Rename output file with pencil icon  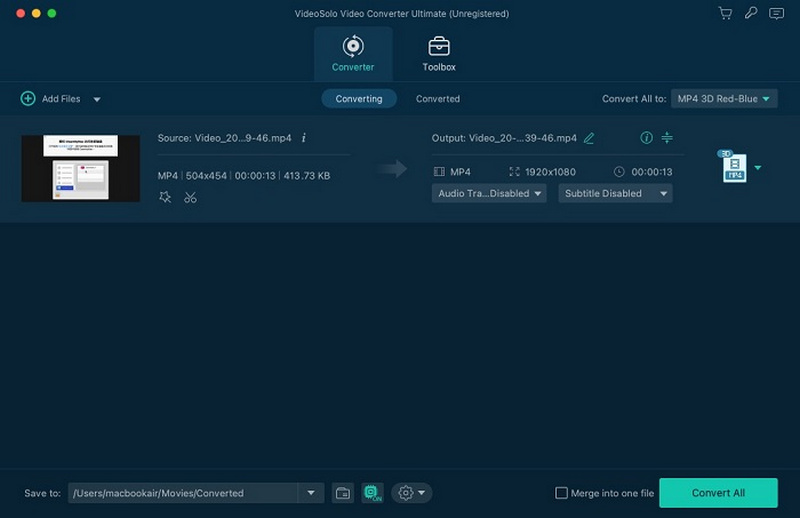(x=589, y=138)
